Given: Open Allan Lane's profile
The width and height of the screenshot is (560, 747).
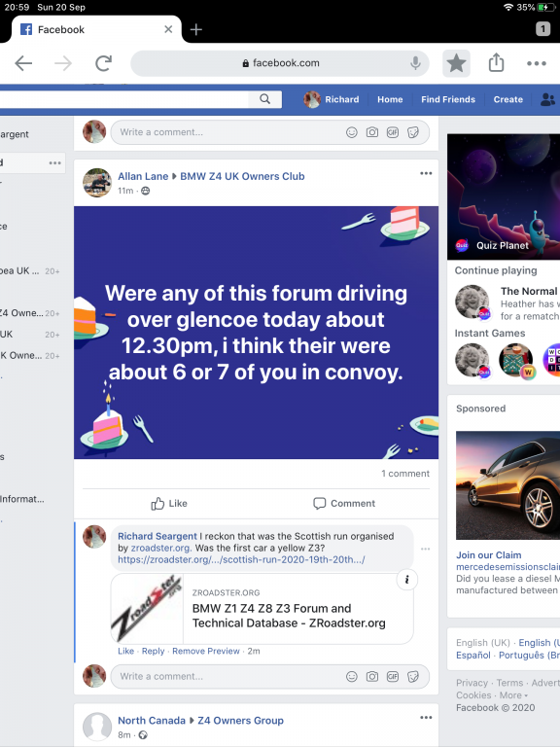Looking at the screenshot, I should 143,176.
